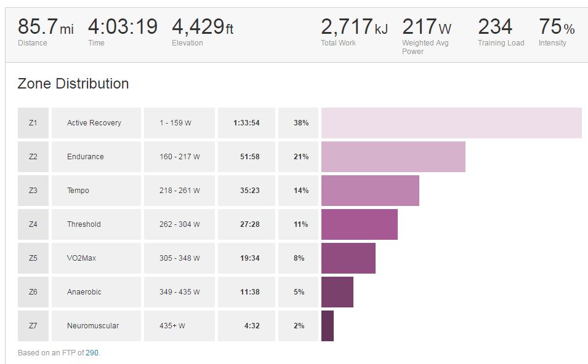Click the Z4 zone label cell
The width and height of the screenshot is (588, 364).
[x=33, y=224]
